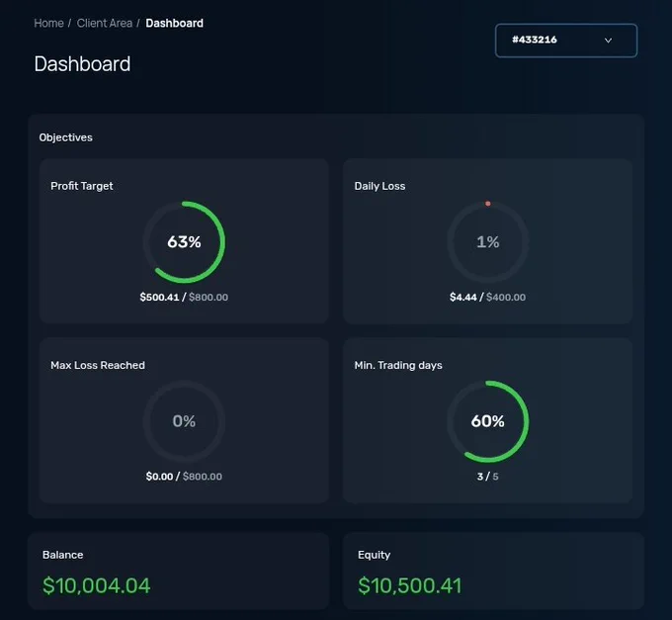Click the Max Loss Reached 0% ring

click(x=184, y=421)
